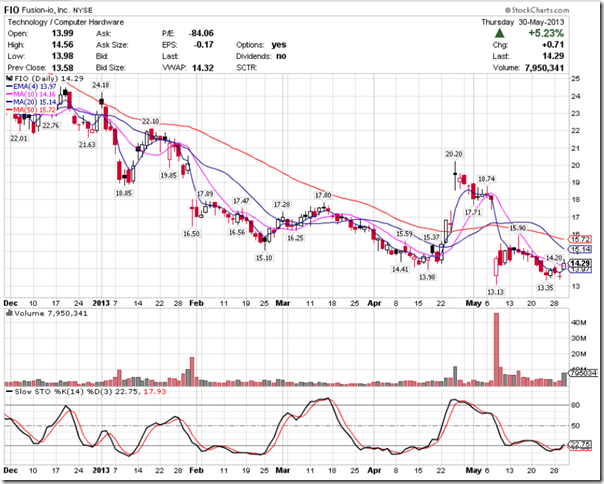Click the 13.35 low price annotation
The width and height of the screenshot is (604, 484).
coord(545,287)
